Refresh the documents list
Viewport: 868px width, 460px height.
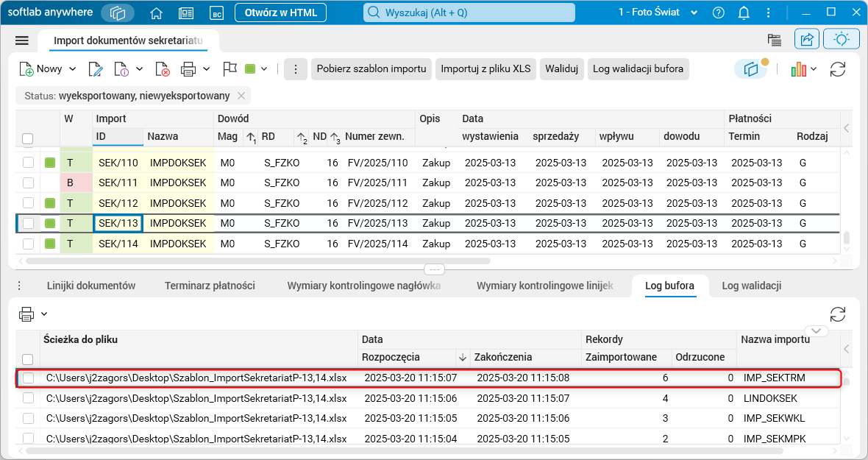click(838, 69)
